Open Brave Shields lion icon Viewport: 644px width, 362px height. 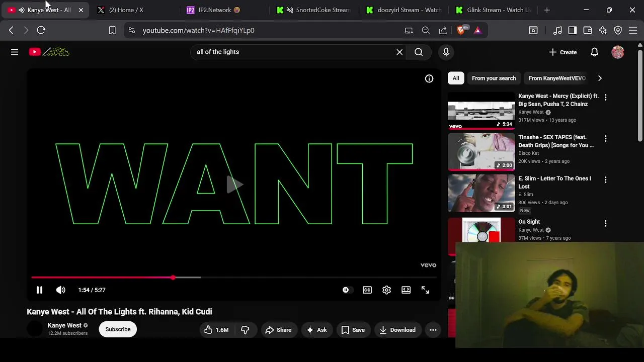(461, 30)
